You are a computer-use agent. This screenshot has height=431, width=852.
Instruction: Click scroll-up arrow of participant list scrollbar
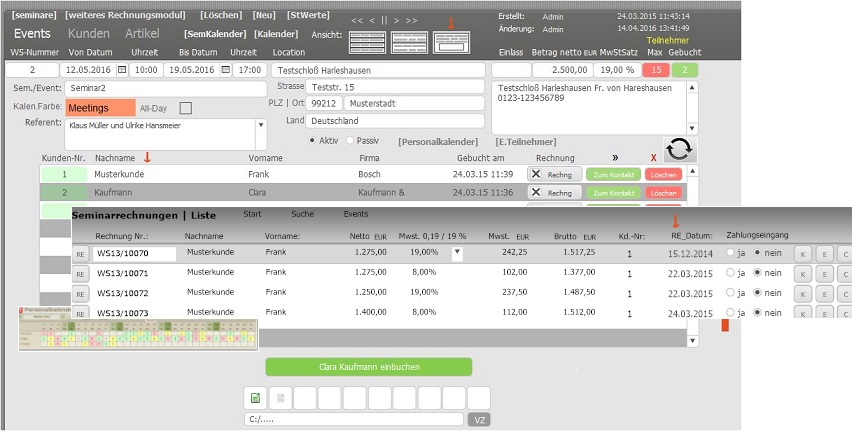692,171
